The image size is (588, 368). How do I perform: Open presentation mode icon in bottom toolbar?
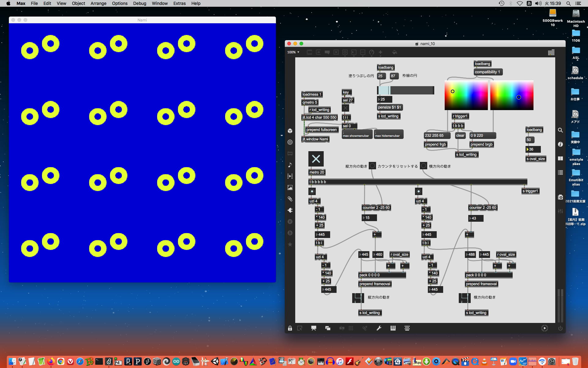(314, 328)
